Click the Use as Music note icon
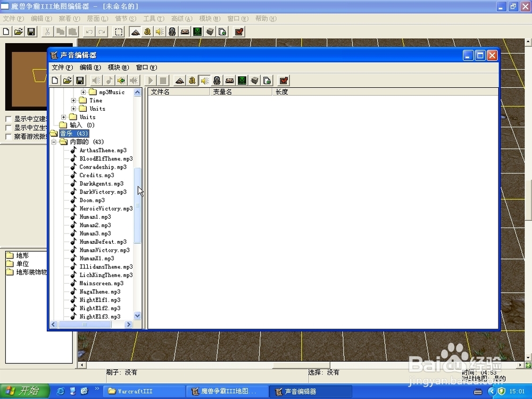 point(109,80)
